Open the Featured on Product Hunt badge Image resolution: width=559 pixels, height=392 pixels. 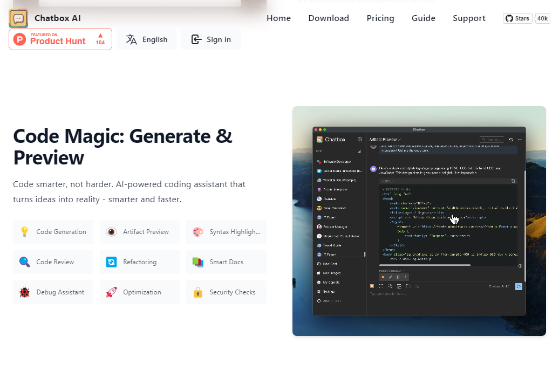60,39
